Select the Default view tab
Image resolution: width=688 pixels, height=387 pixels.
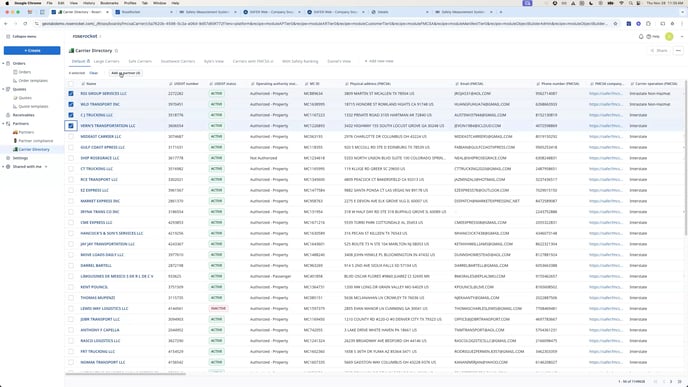[79, 61]
